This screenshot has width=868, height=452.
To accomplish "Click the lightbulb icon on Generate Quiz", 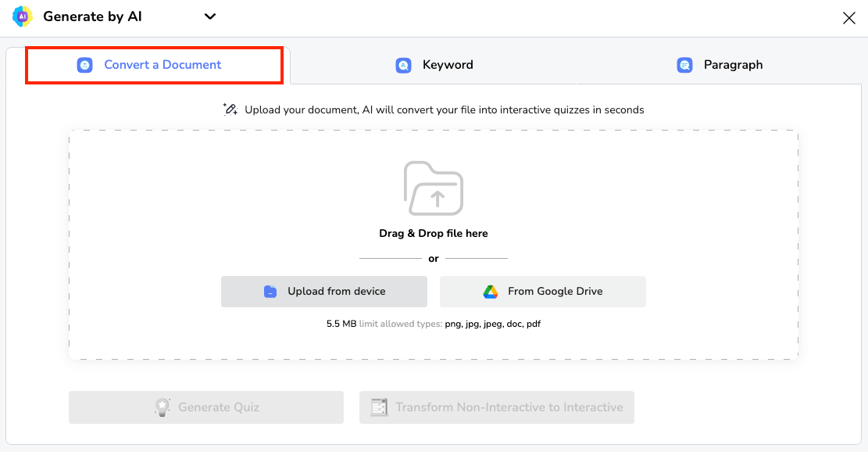I will point(162,407).
